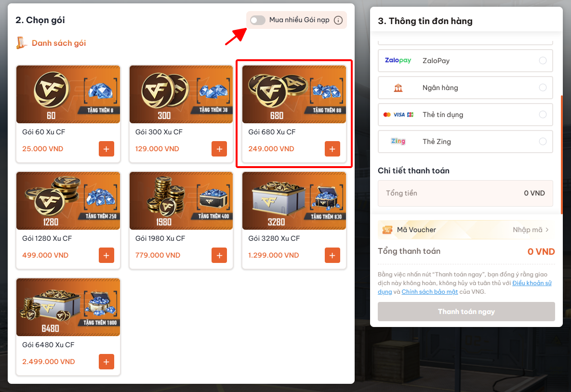Screen dimensions: 571x392
Task: Enable the Mua nhiều Gói nạp switch
Action: (x=258, y=20)
